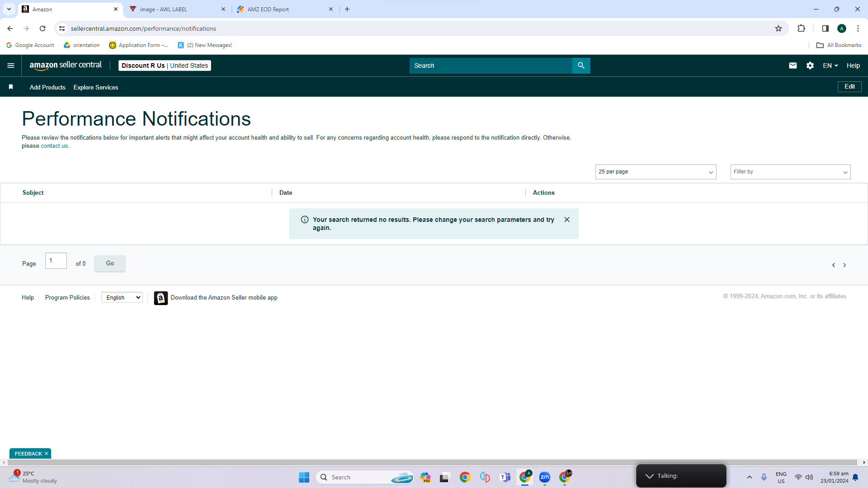Open the messages envelope icon
Image resolution: width=868 pixels, height=488 pixels.
[793, 66]
